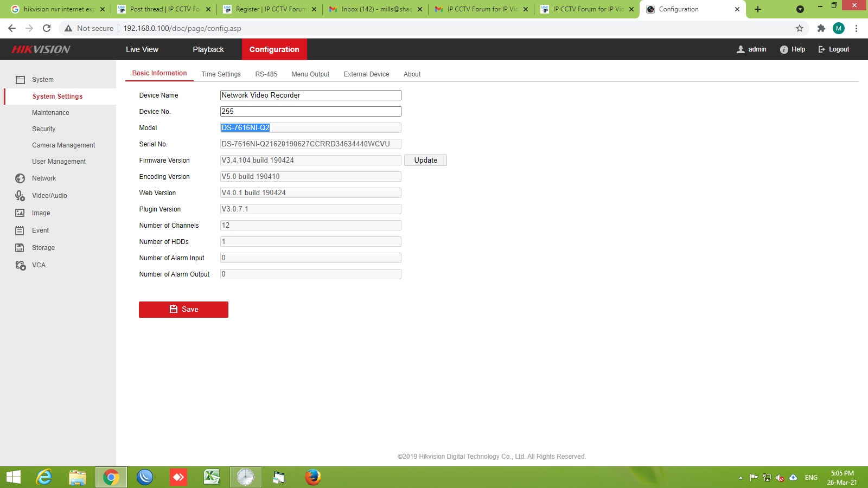Expand the Video/Audio settings section
The image size is (868, 488).
(49, 196)
